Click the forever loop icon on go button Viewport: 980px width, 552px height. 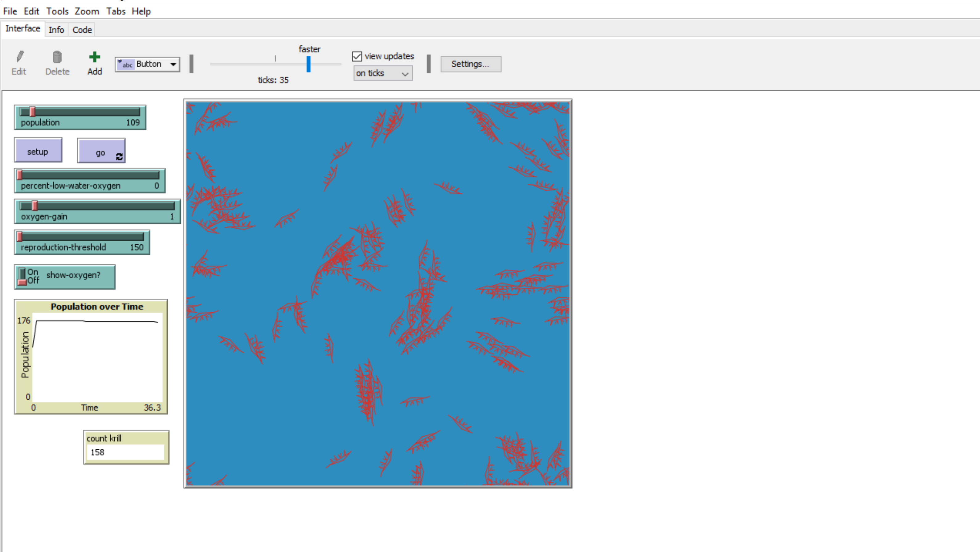point(120,156)
